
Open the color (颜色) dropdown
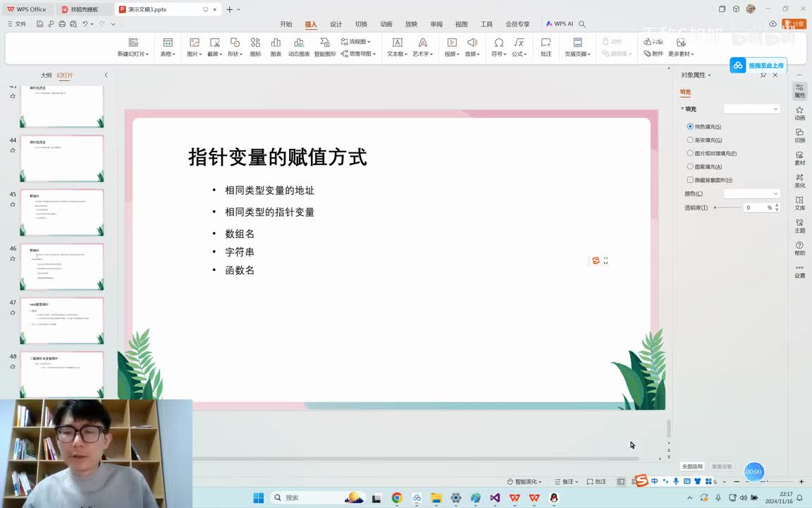pos(751,193)
